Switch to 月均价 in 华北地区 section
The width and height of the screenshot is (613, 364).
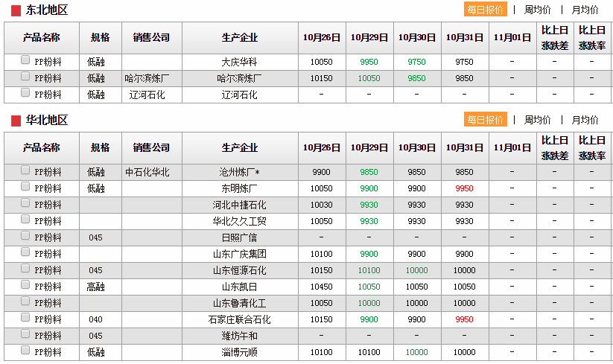(585, 120)
